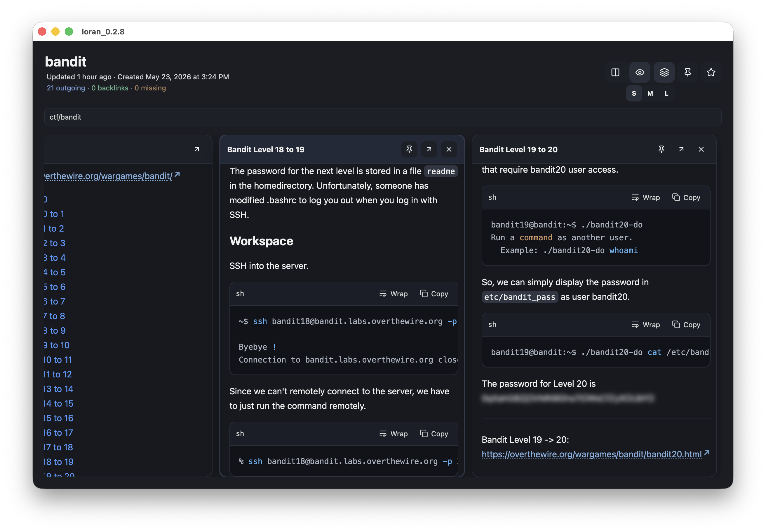Screen dimensions: 766x532
Task: Open the Level 7 to 8 link
Action: coord(55,316)
